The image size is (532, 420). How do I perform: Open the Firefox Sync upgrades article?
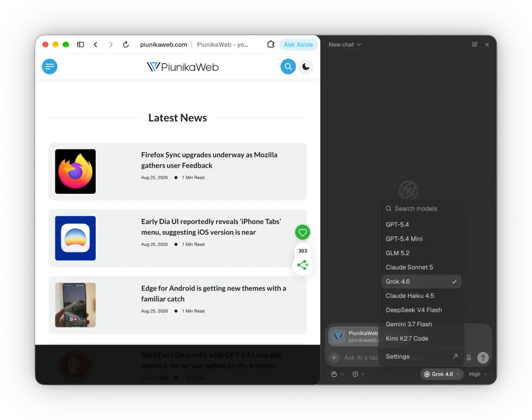click(209, 160)
